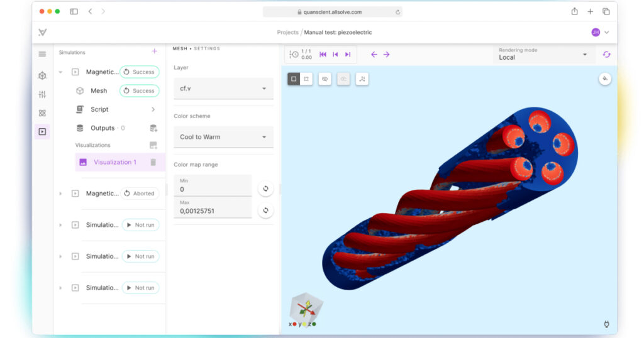The height and width of the screenshot is (338, 644).
Task: Click the play-box icon of first Magnetic simulation
Action: coord(75,72)
